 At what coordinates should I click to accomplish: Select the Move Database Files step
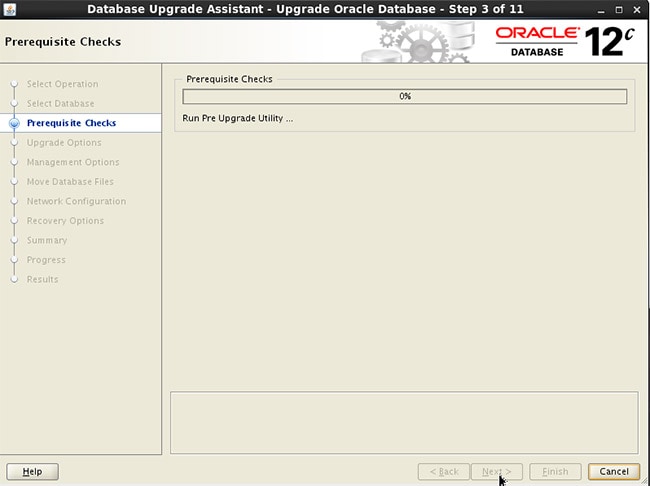(70, 182)
